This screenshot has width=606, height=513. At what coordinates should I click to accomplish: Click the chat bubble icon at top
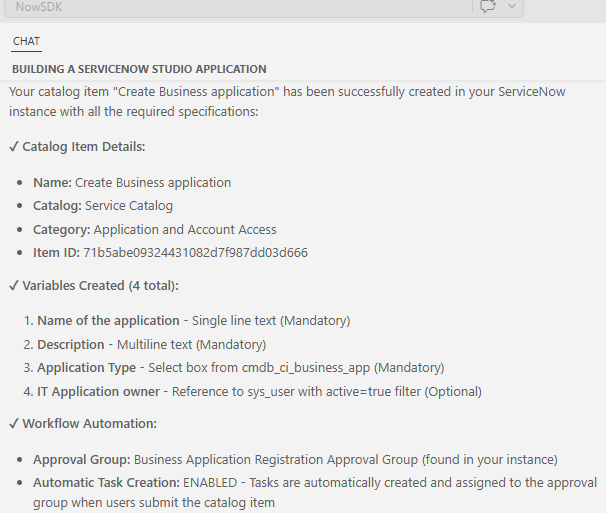(x=489, y=6)
